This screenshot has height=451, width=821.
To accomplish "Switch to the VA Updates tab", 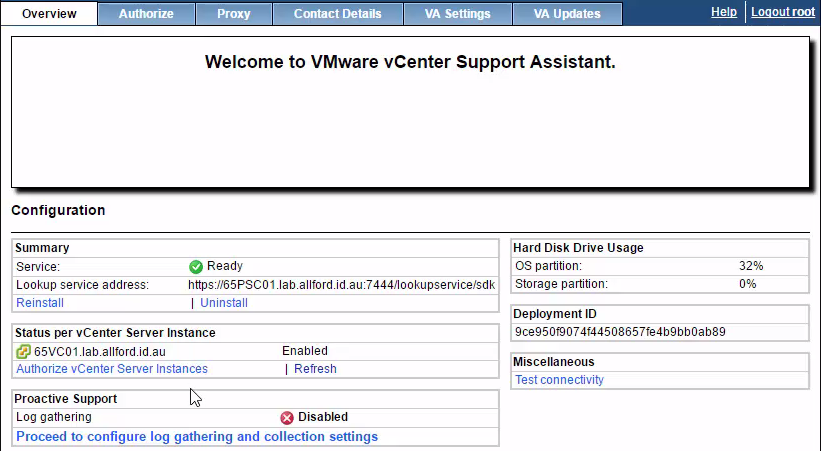I will [567, 14].
